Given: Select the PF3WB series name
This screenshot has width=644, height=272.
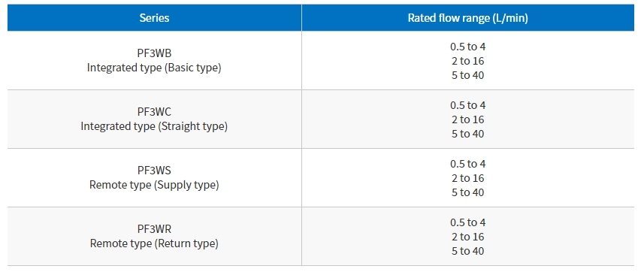Looking at the screenshot, I should pos(154,53).
